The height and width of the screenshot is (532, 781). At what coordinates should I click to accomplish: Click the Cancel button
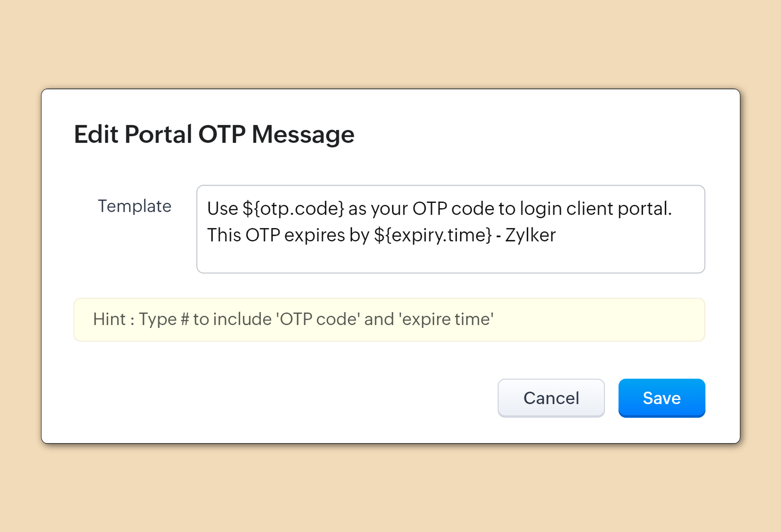[551, 398]
